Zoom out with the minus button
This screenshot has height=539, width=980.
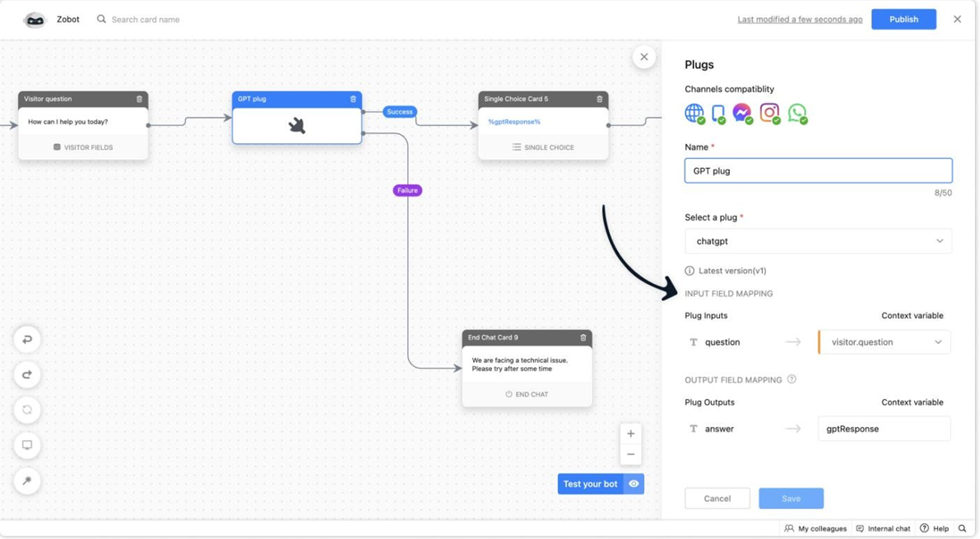click(x=630, y=454)
